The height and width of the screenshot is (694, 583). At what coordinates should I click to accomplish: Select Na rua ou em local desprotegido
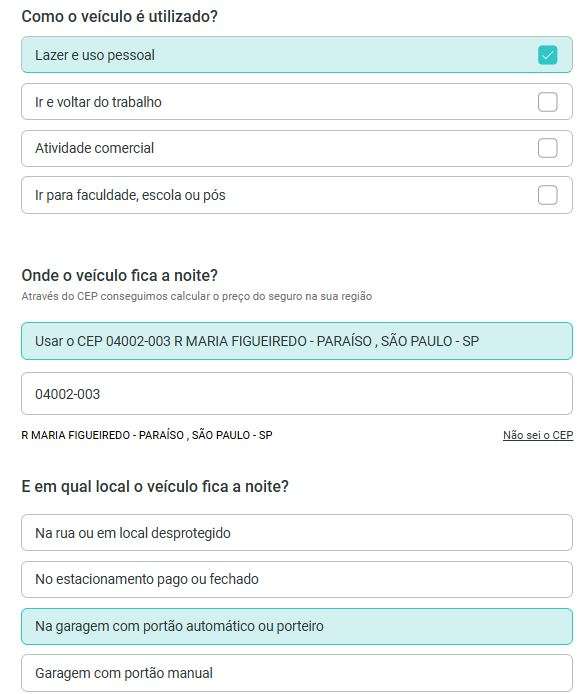tap(297, 533)
